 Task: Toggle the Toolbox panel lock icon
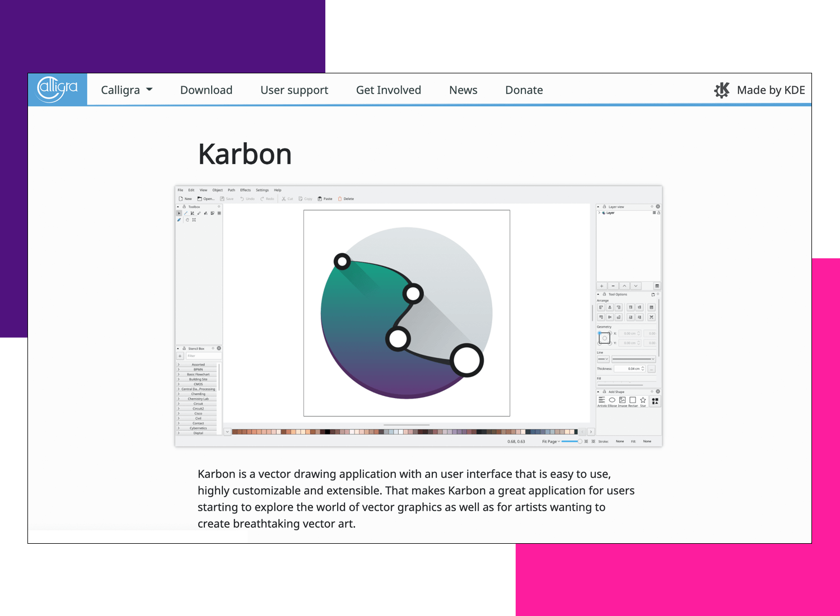point(184,207)
